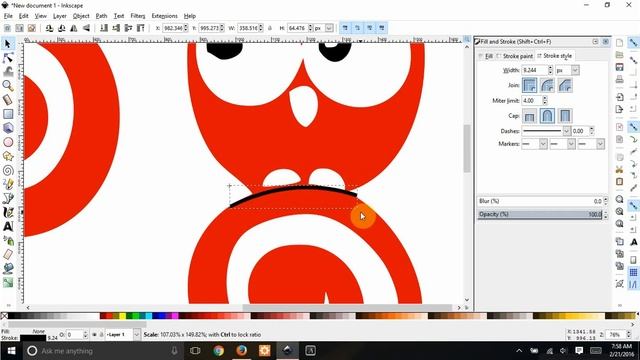
Task: Open the Filters menu
Action: coord(138,16)
